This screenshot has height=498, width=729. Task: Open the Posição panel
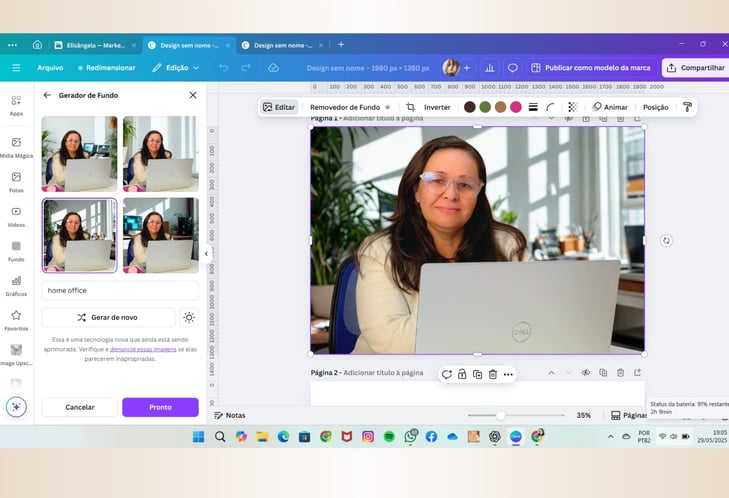point(656,107)
